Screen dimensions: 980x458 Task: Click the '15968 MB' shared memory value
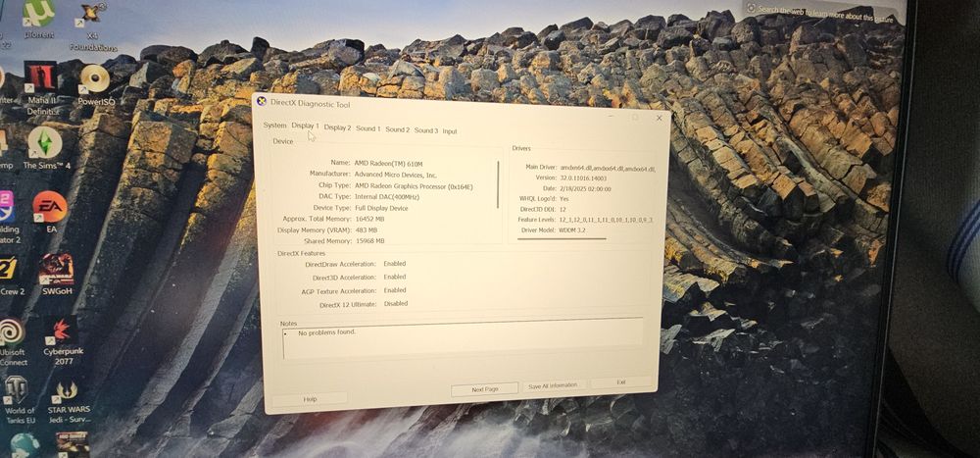pos(370,241)
